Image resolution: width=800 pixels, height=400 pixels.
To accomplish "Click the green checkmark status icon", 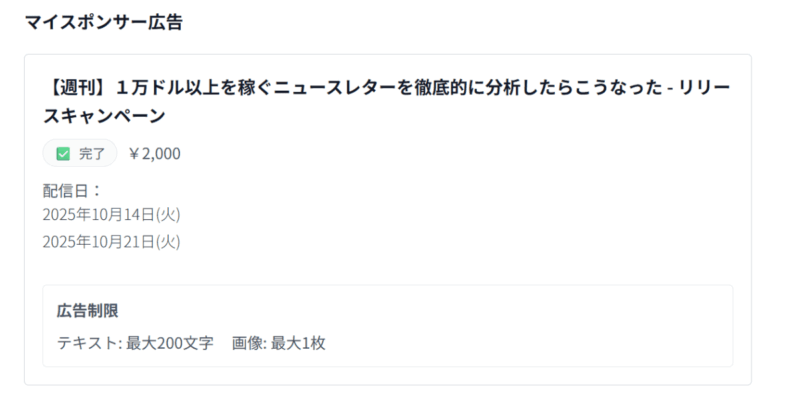I will tap(63, 154).
